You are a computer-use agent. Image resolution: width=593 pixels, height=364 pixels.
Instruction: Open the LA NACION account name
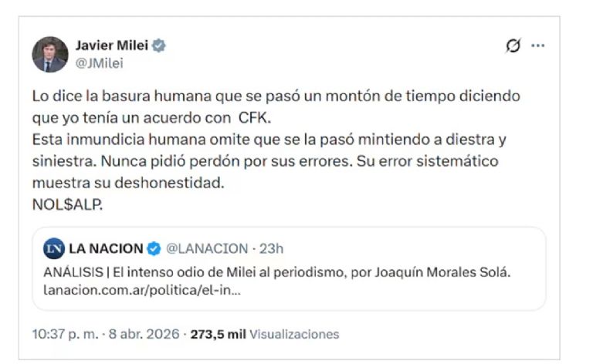click(x=106, y=248)
